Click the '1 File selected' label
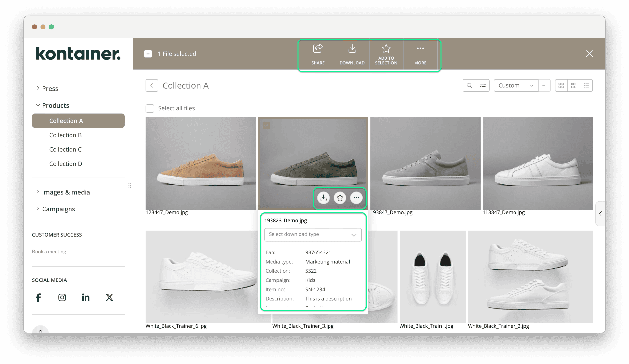 point(177,54)
